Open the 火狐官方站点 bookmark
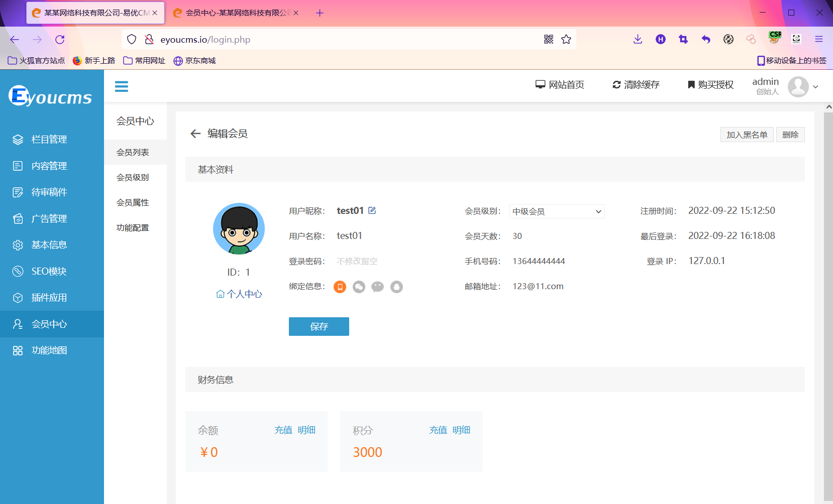 click(x=37, y=60)
